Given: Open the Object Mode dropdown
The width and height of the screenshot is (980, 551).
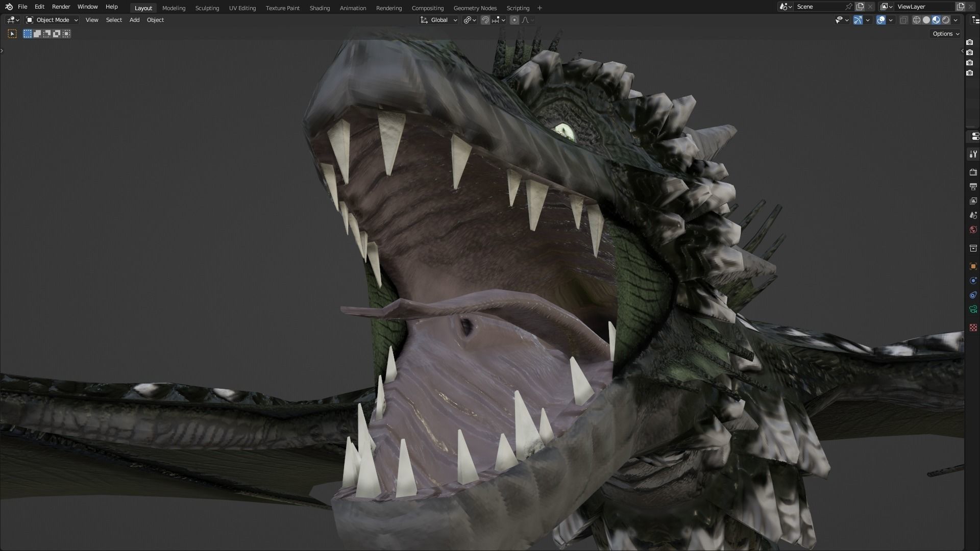Looking at the screenshot, I should 52,20.
